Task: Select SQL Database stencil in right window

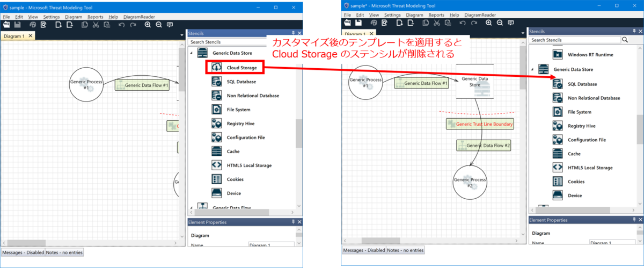Action: tap(575, 84)
